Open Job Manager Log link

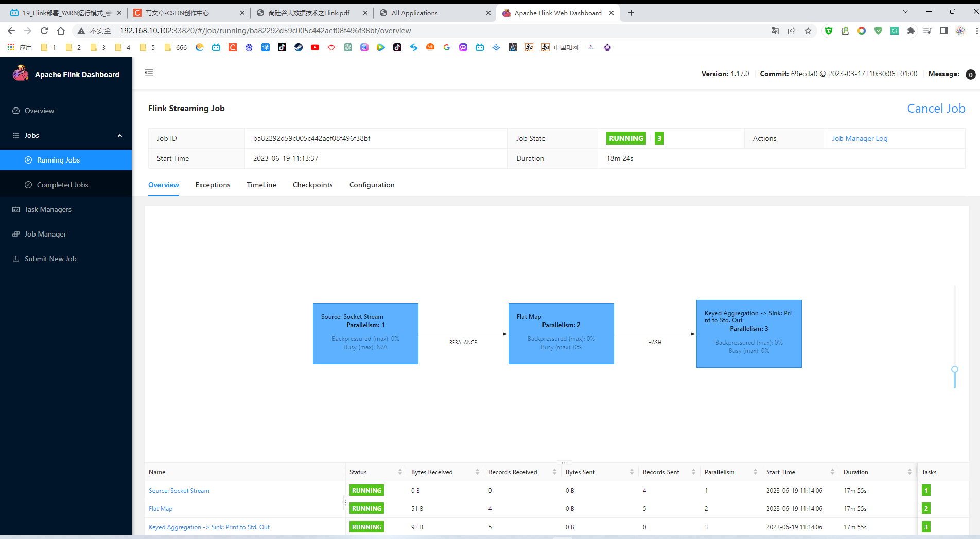tap(860, 138)
